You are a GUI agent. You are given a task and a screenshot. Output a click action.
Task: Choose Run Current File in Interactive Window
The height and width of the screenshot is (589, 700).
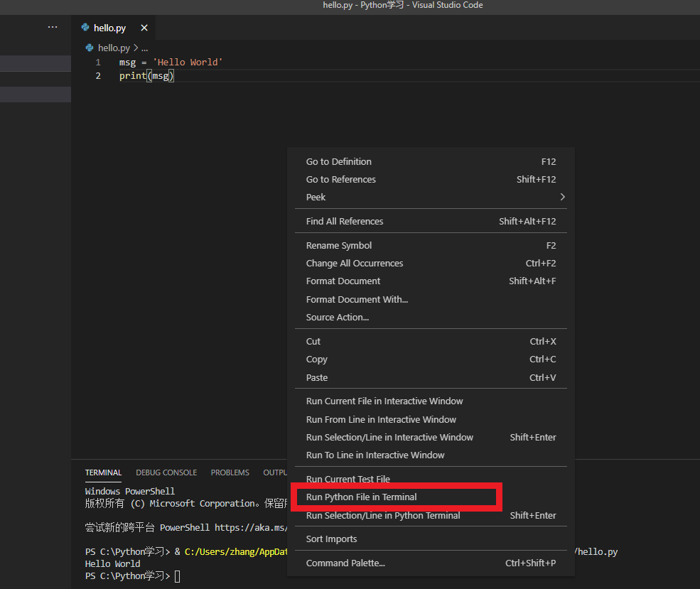pyautogui.click(x=431, y=401)
